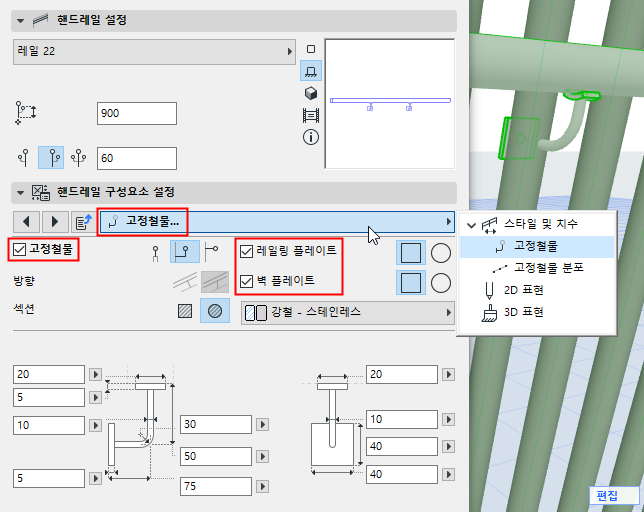Click the 편집 button in 3D view
Image resolution: width=644 pixels, height=512 pixels.
[614, 496]
